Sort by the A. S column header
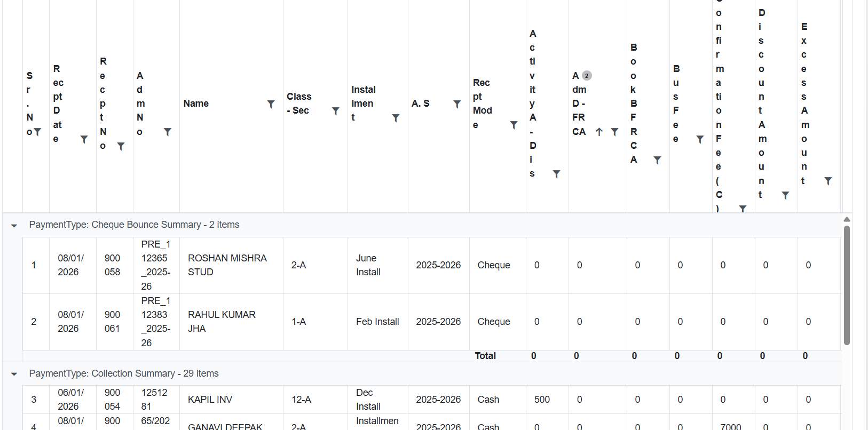This screenshot has height=430, width=868. [x=420, y=103]
